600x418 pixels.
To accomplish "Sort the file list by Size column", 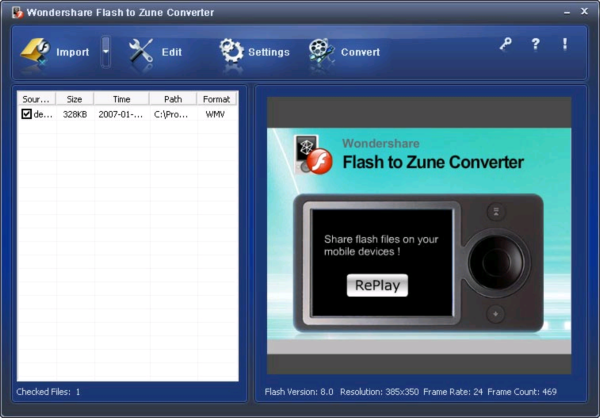I will [74, 99].
